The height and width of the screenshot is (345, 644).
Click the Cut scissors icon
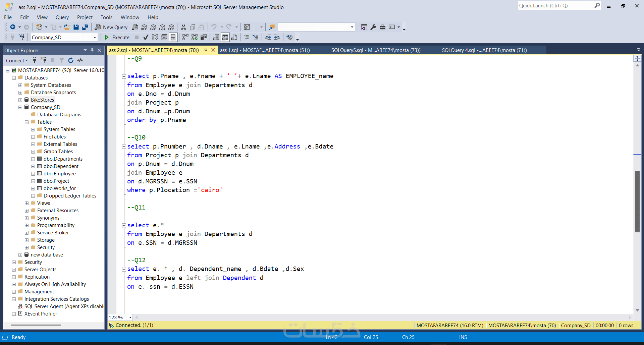click(183, 27)
